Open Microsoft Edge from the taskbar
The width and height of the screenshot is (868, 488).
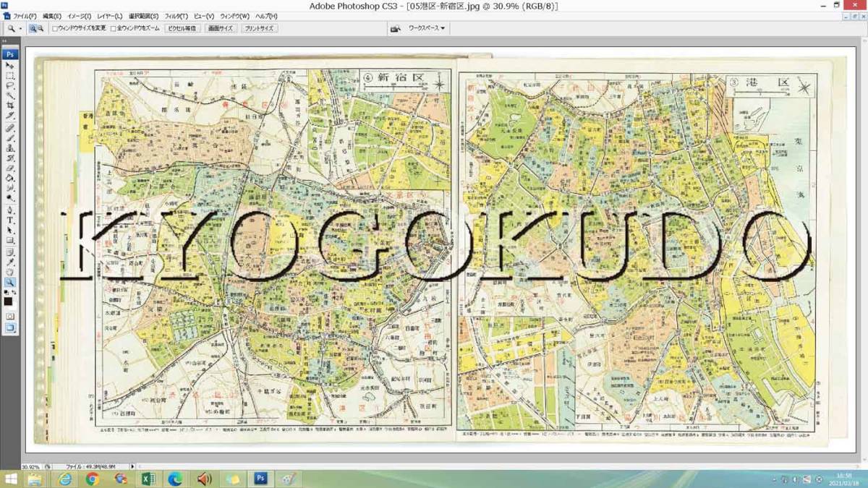(176, 479)
